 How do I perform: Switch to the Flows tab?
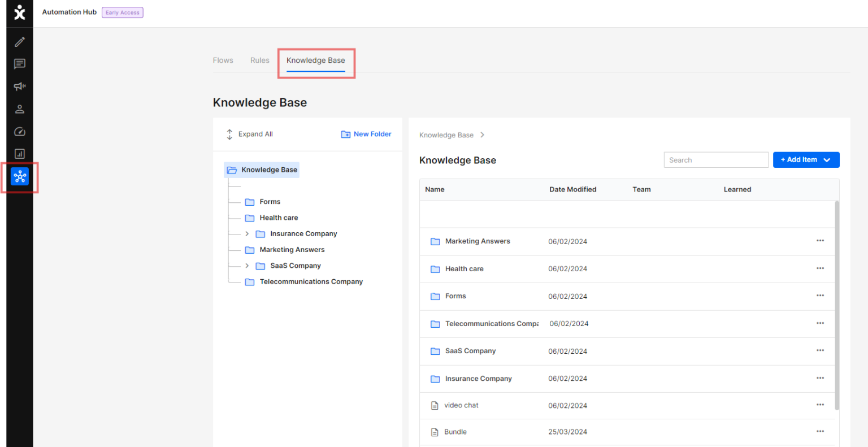223,60
